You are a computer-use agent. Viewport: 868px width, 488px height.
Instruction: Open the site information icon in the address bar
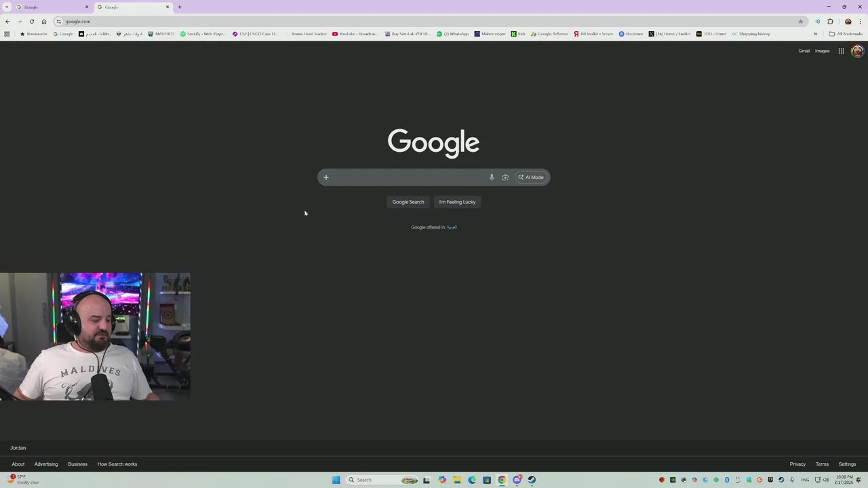pos(59,21)
